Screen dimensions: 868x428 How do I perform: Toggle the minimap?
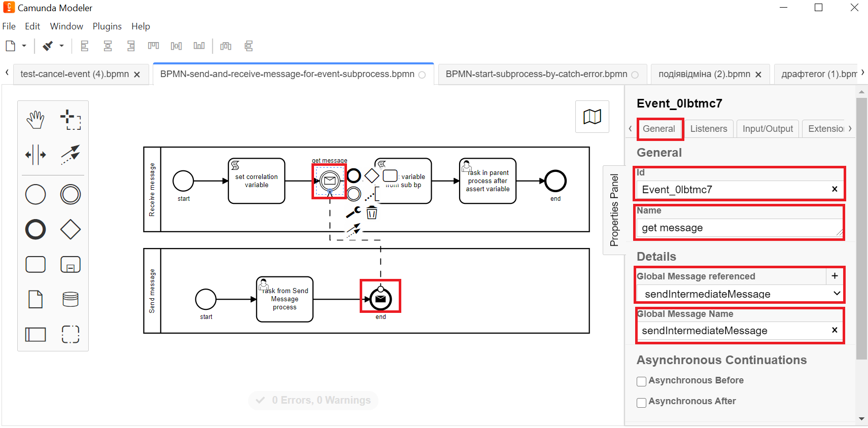pyautogui.click(x=592, y=117)
